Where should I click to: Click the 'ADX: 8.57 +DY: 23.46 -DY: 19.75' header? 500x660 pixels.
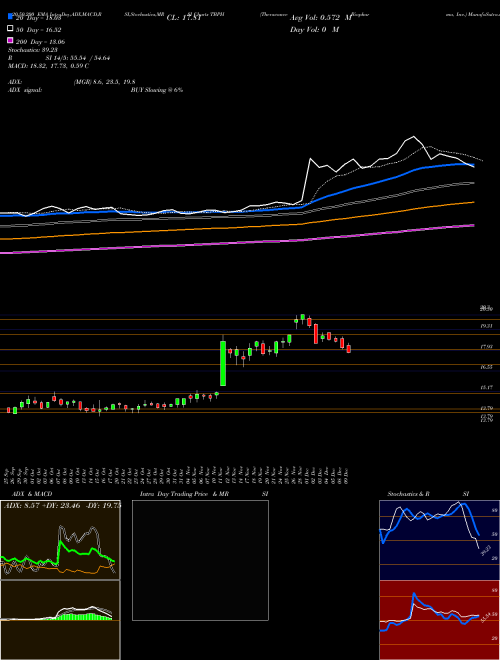(62, 506)
